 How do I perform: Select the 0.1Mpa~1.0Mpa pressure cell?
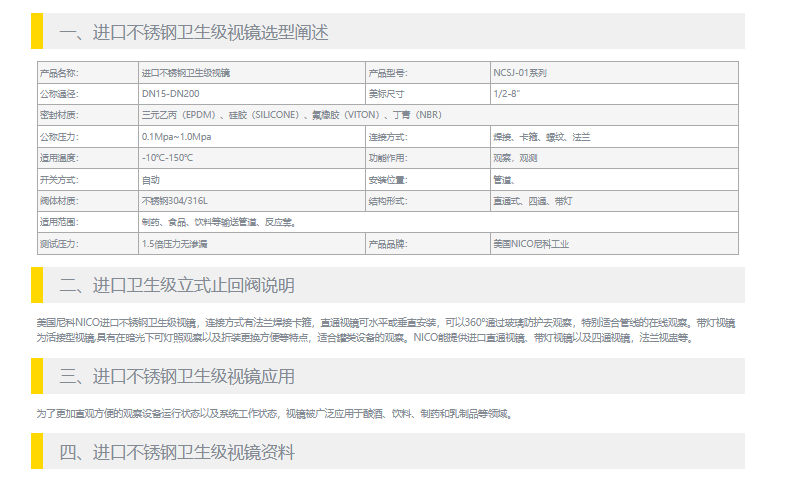(177, 137)
